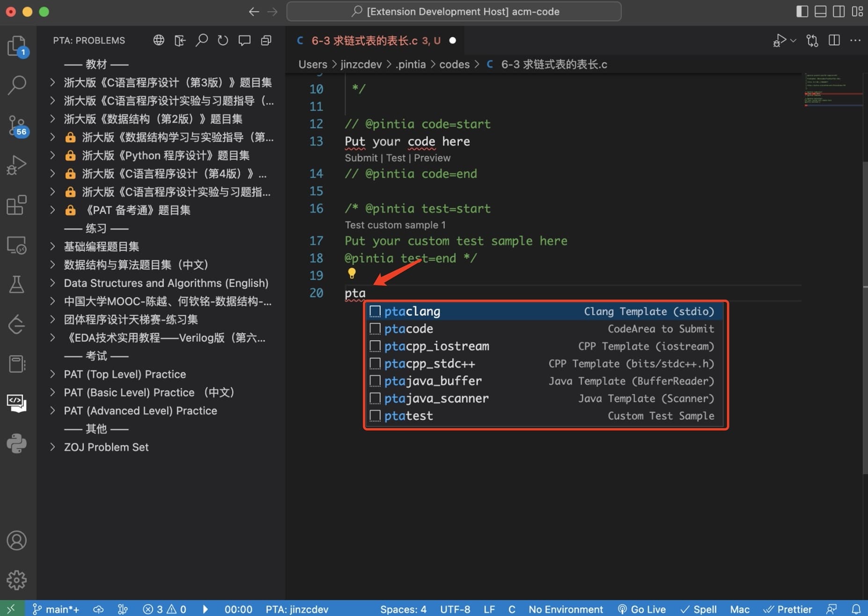Expand ZOJ Problem Set node

pyautogui.click(x=52, y=447)
